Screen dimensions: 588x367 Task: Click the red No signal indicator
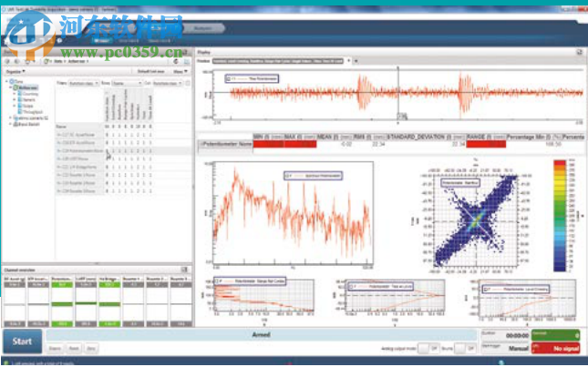click(555, 348)
